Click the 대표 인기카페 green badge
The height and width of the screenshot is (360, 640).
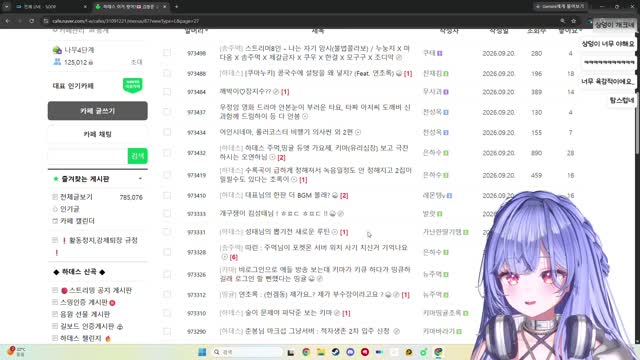click(x=133, y=85)
